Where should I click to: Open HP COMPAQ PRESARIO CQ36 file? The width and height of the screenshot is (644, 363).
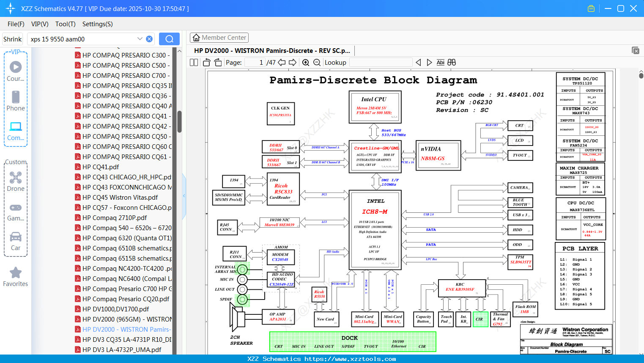pyautogui.click(x=123, y=96)
